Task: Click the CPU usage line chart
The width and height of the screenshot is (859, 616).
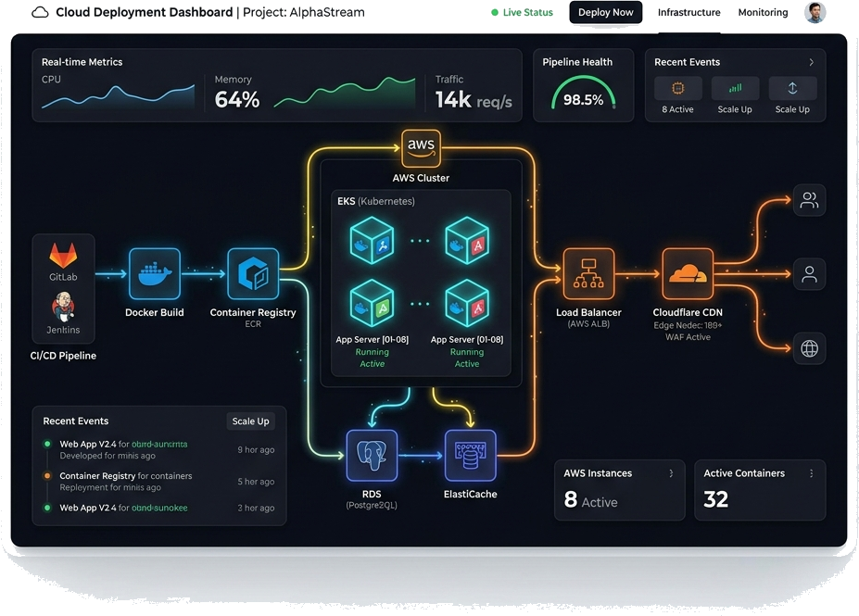Action: pyautogui.click(x=118, y=96)
